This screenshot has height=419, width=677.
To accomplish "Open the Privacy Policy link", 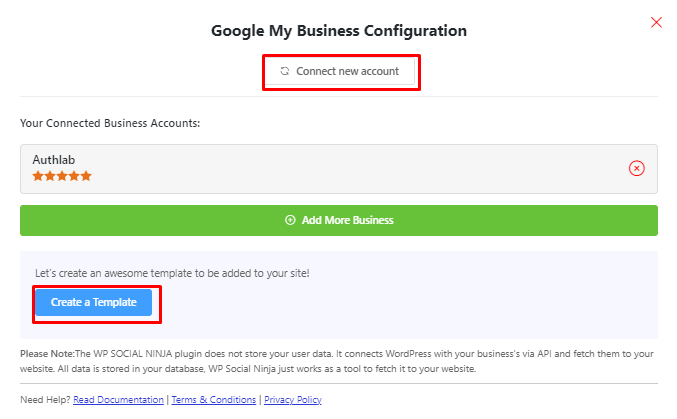I will (x=293, y=400).
